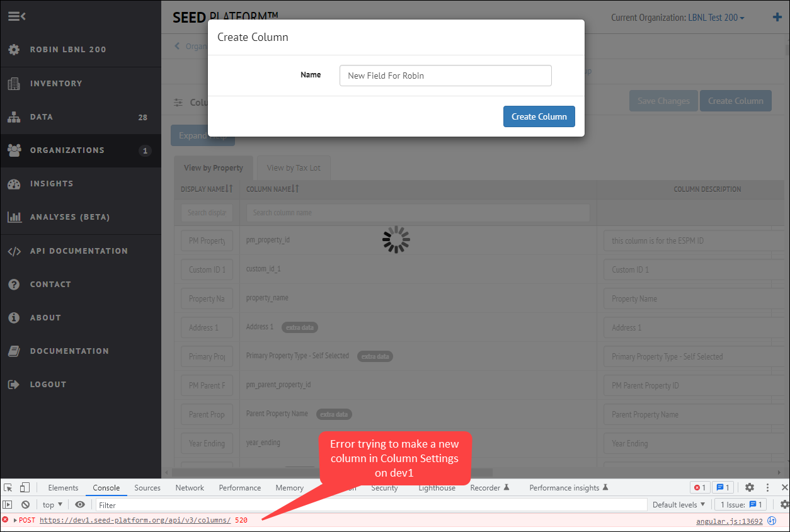
Task: Click the Name input field in the dialog
Action: coord(445,75)
